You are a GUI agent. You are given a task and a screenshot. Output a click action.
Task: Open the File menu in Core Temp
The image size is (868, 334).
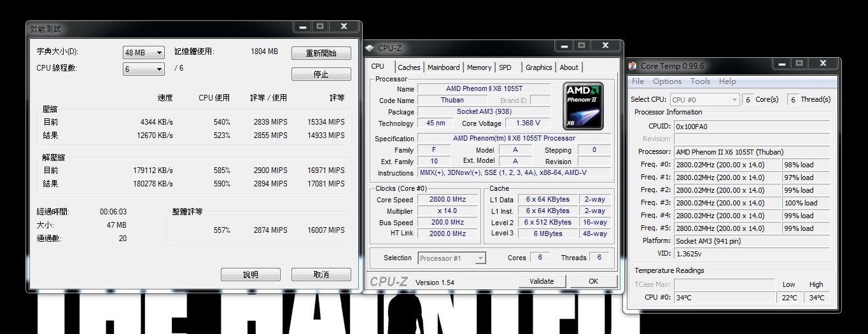[638, 81]
